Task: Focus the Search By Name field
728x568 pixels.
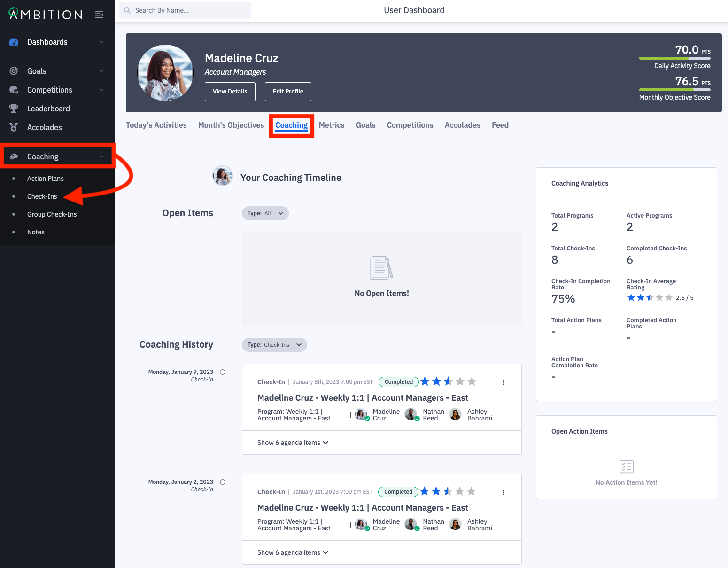Action: tap(185, 10)
